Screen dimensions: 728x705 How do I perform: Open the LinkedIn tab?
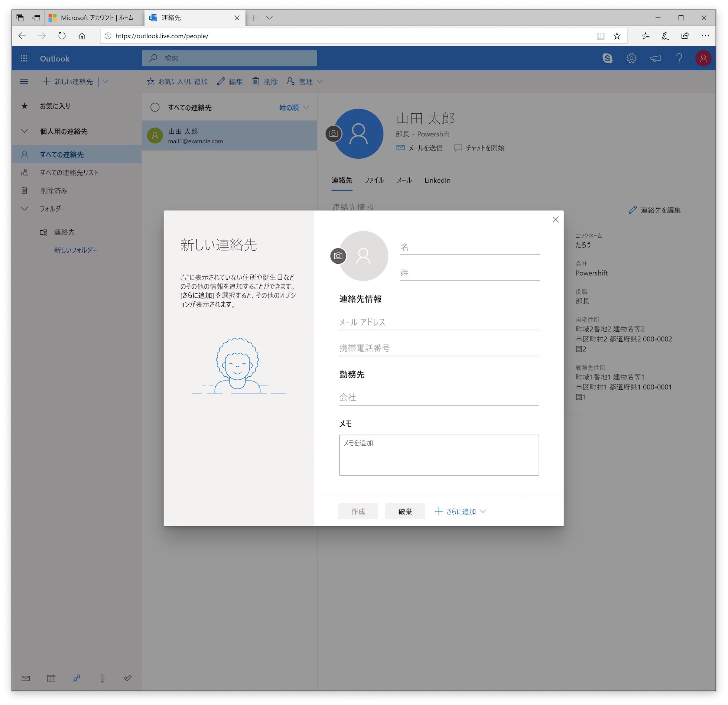coord(437,180)
